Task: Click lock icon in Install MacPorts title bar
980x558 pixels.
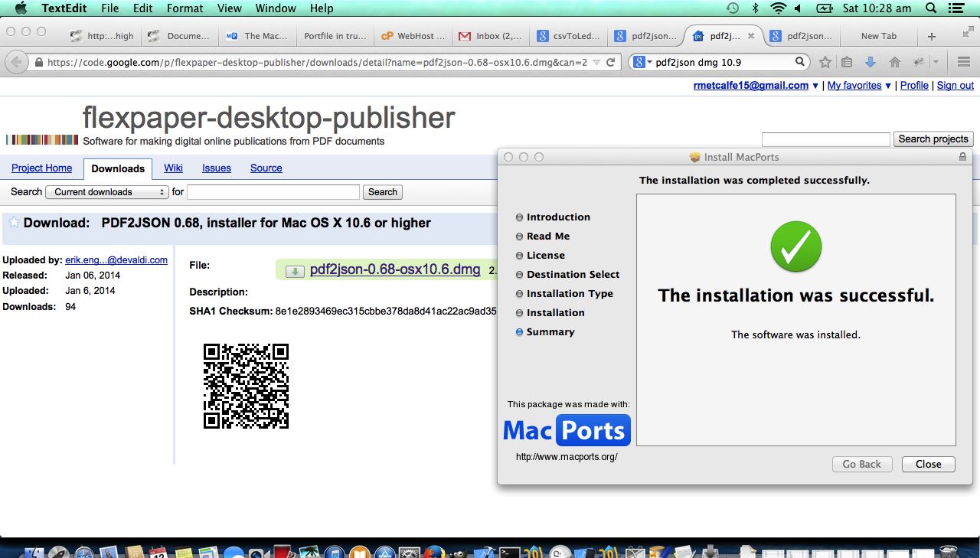Action: [x=962, y=157]
